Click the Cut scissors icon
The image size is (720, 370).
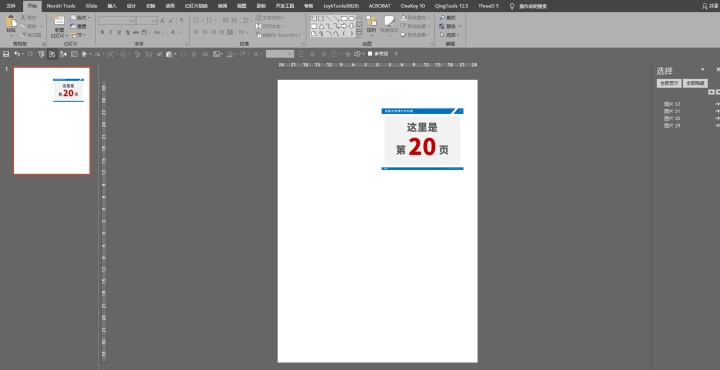pos(23,17)
